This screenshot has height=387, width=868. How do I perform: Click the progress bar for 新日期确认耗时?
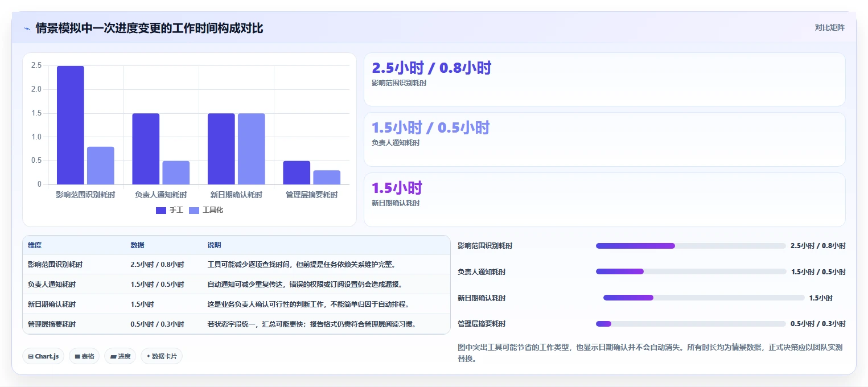coord(704,298)
